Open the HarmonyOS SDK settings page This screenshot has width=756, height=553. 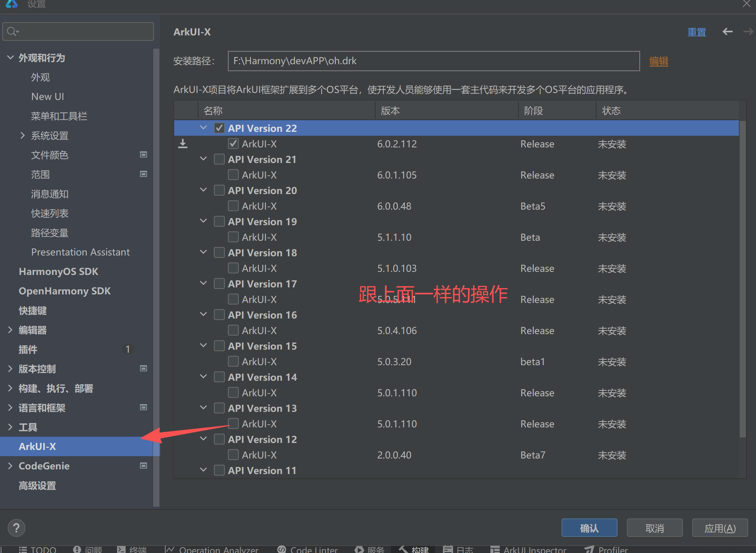[x=58, y=271]
